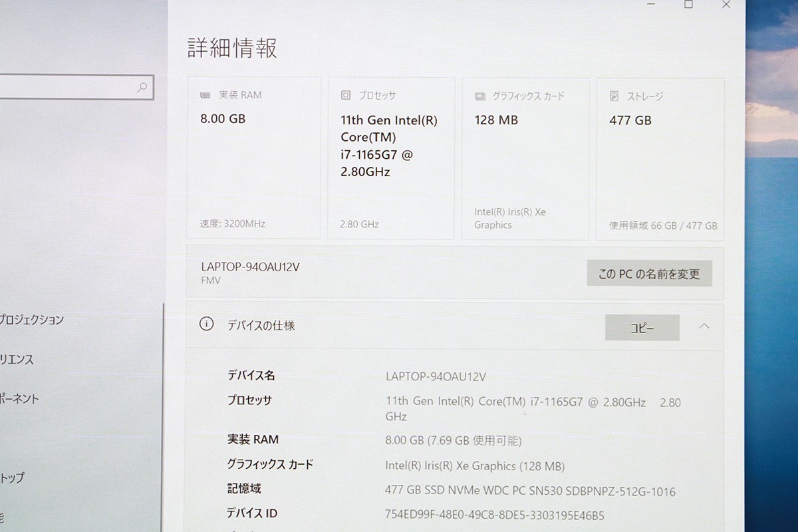Open the 477 GB storage usage card
798x532 pixels.
pos(660,158)
